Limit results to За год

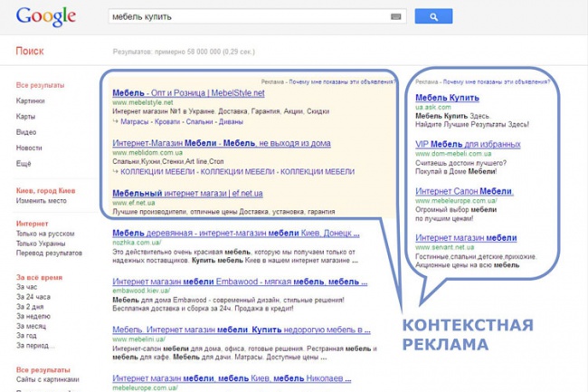[x=26, y=336]
